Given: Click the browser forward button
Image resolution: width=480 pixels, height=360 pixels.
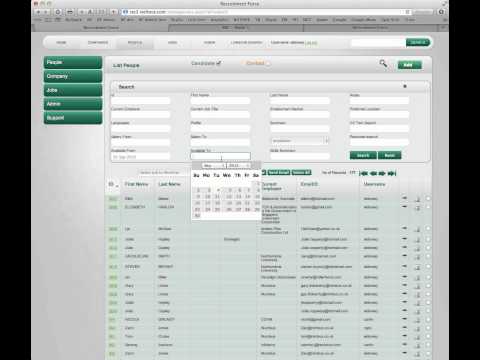Looking at the screenshot, I should coord(46,12).
